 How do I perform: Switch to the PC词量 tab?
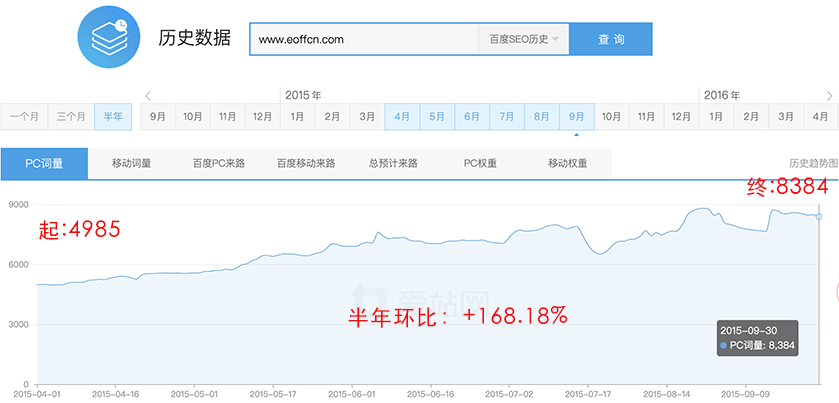(x=44, y=163)
